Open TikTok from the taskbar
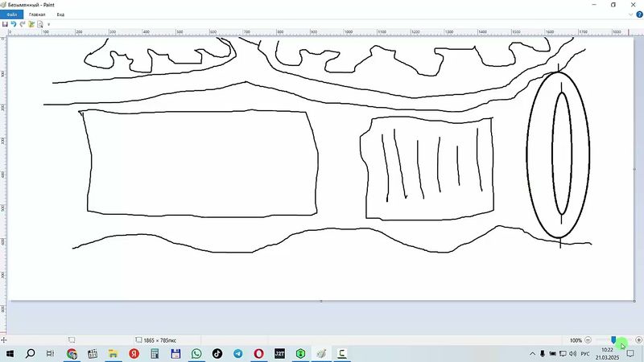 pyautogui.click(x=217, y=353)
